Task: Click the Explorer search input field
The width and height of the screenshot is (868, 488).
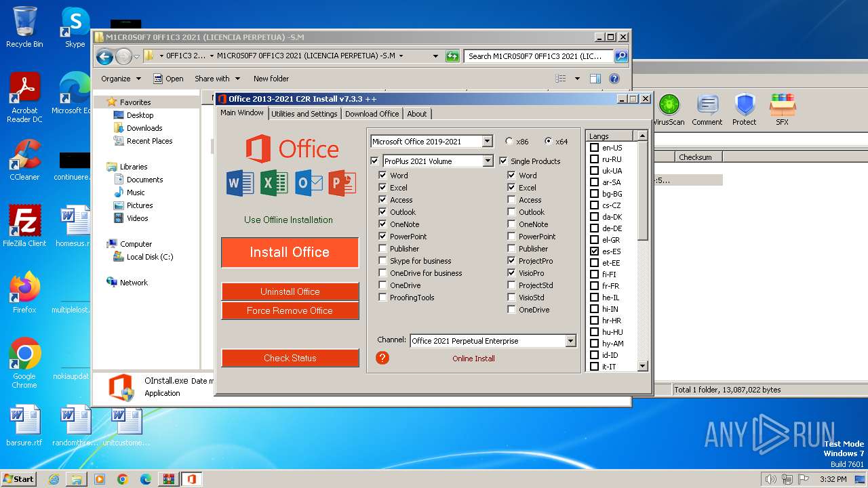Action: click(539, 56)
